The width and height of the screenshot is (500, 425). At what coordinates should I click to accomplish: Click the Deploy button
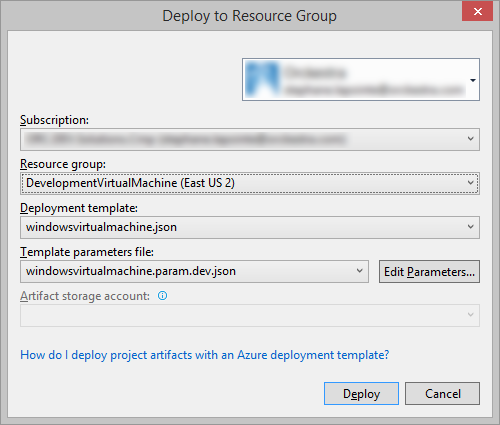pos(361,393)
